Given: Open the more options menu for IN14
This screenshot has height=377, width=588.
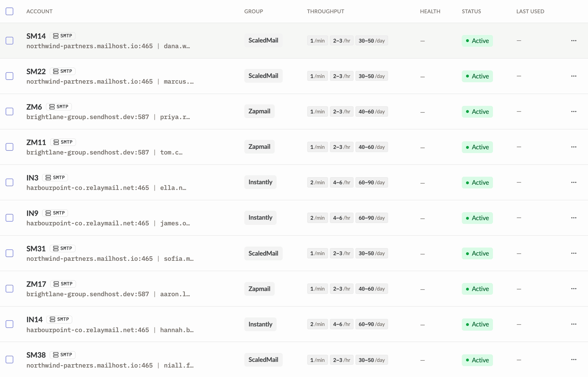Looking at the screenshot, I should click(574, 324).
